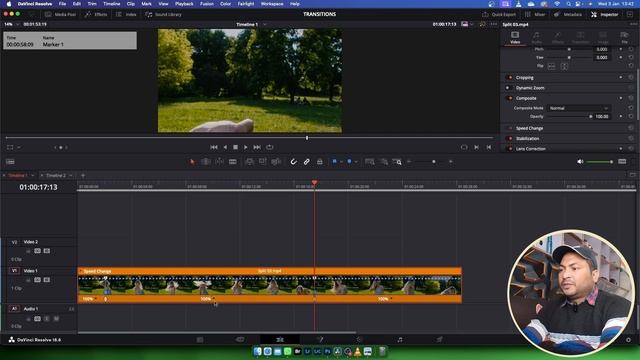The width and height of the screenshot is (640, 360).
Task: Click the Opacity value field 100.00
Action: point(602,117)
